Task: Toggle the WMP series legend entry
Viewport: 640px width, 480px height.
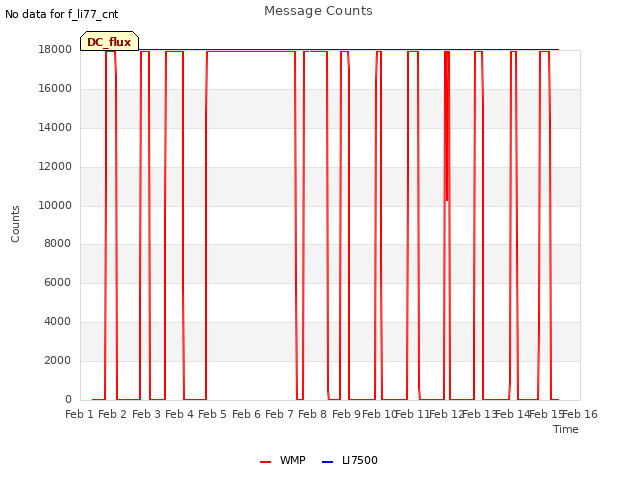Action: tap(283, 460)
